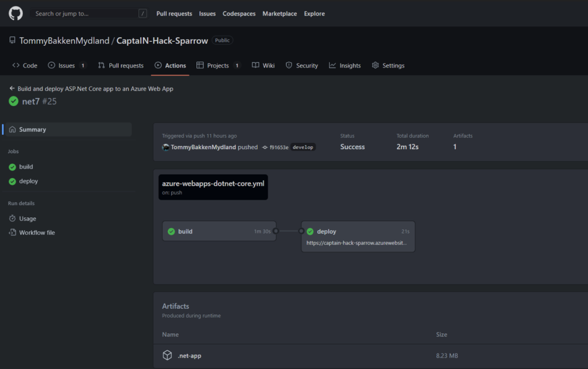Viewport: 588px width, 369px height.
Task: Open Usage under Run details
Action: pos(28,219)
